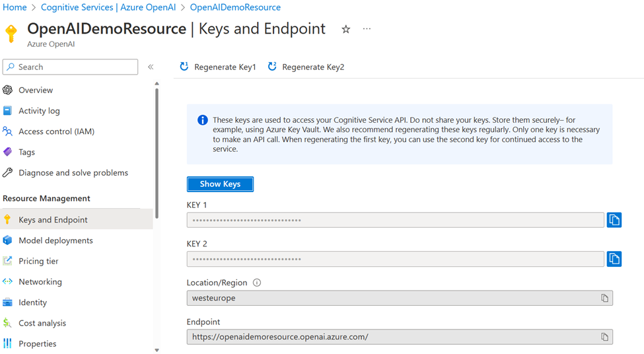This screenshot has height=354, width=644.
Task: Click the Access control people icon
Action: click(7, 131)
